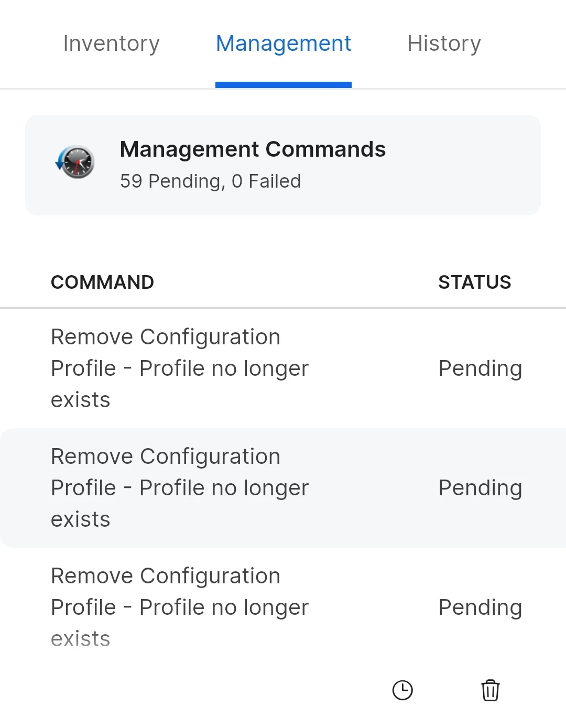Sort by the COMMAND column header

[102, 282]
